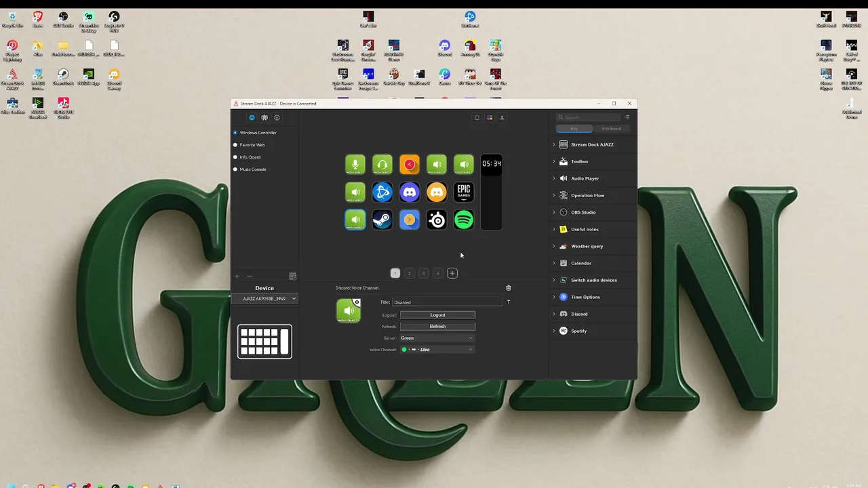Open the NVIDIA App desktop shortcut
Viewport: 868px width, 488px height.
click(88, 77)
